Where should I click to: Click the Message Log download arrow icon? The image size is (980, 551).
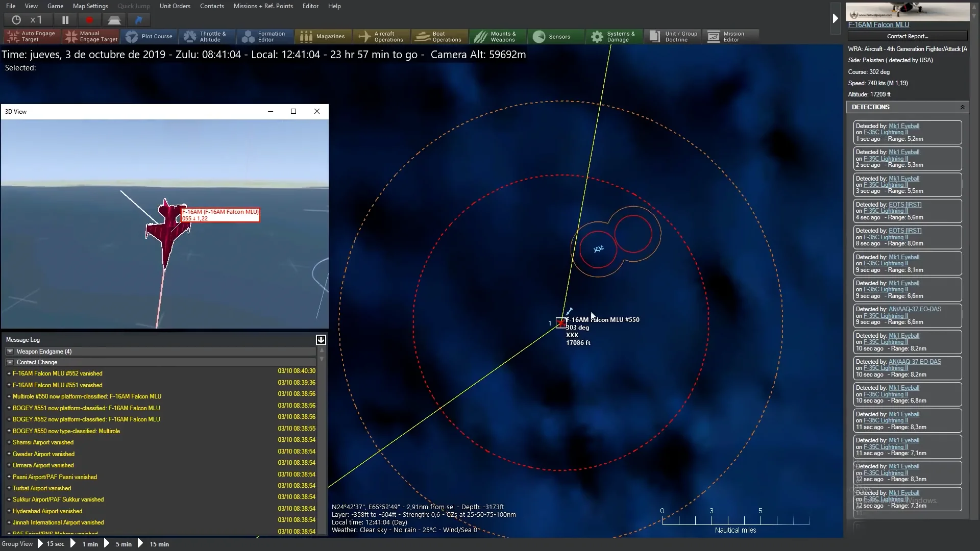321,340
